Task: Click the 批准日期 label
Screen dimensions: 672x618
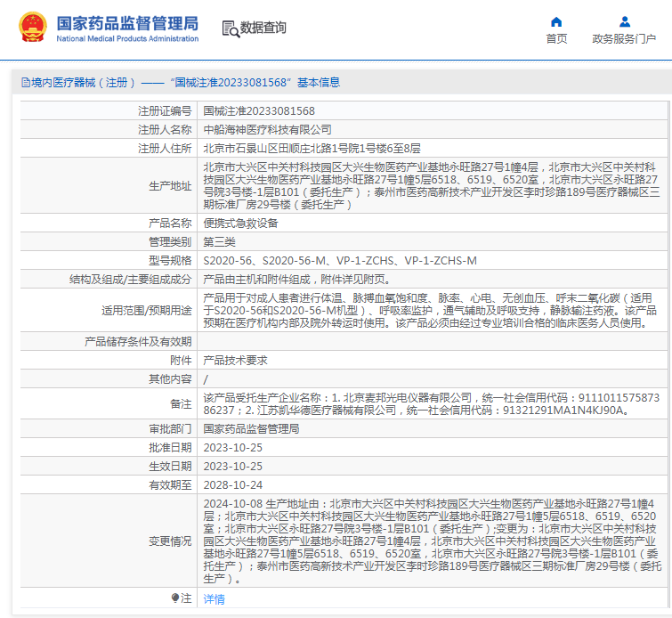Action: 170,448
